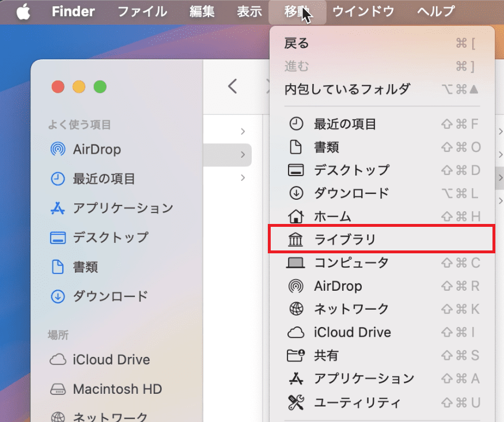Open the Apple menu
This screenshot has height=422, width=504.
(x=23, y=12)
